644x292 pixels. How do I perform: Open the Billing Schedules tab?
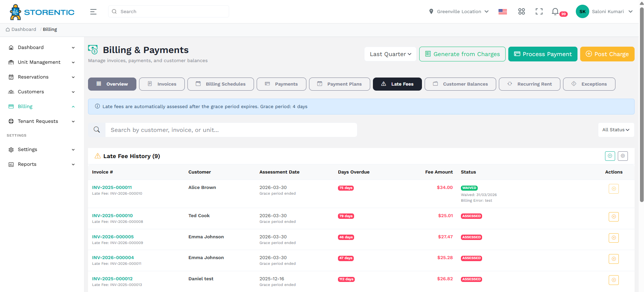pyautogui.click(x=221, y=84)
